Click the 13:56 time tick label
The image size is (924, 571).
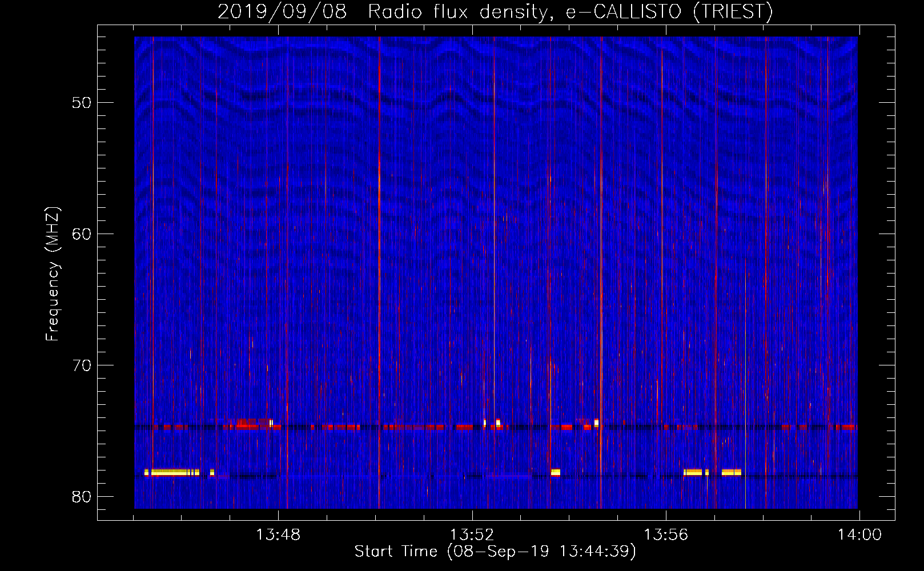pos(666,535)
